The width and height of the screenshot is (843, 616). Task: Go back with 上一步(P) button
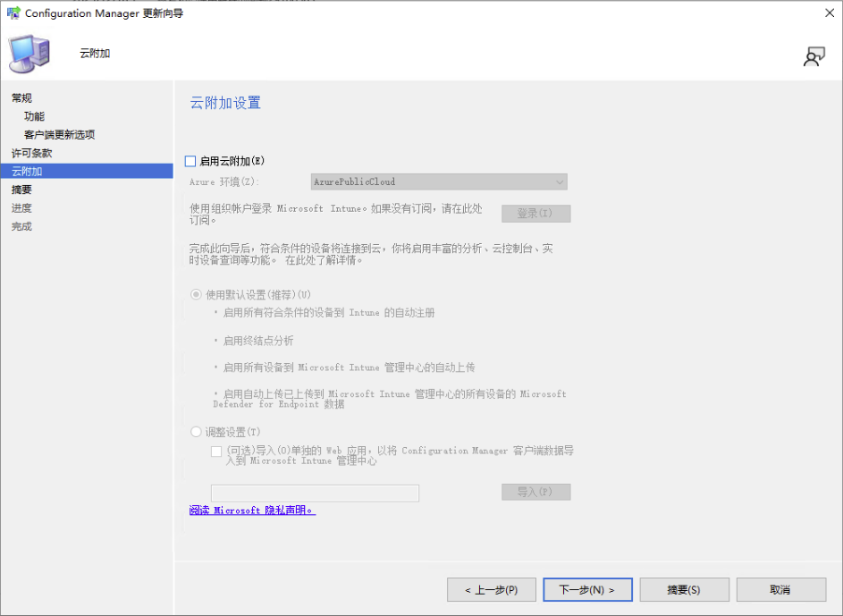tap(492, 590)
